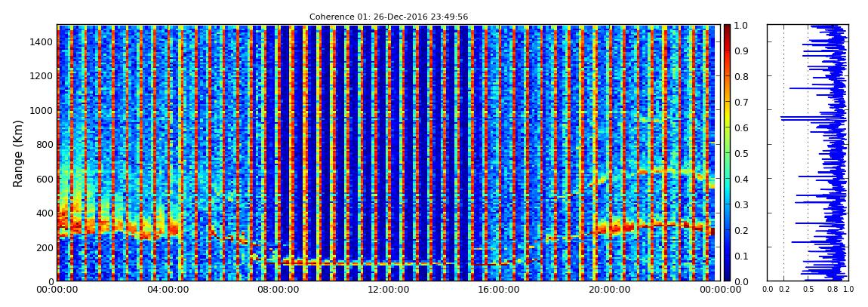Click the 0.2 tick on the profile plot x-axis

[x=784, y=290]
